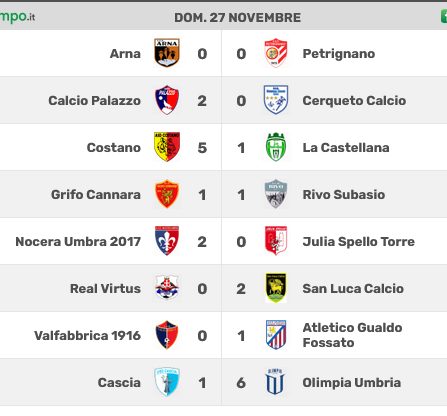Open Julia Spello Torre team link
The width and height of the screenshot is (447, 416).
(359, 242)
